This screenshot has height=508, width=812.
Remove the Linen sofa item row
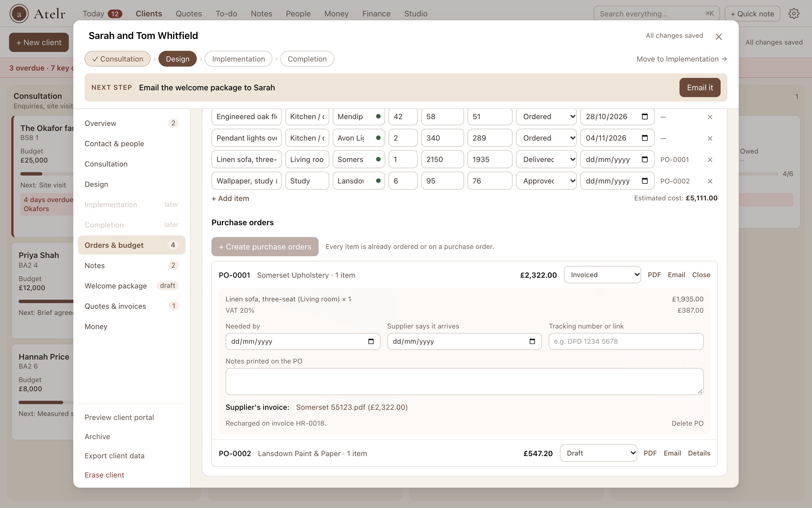tap(710, 160)
